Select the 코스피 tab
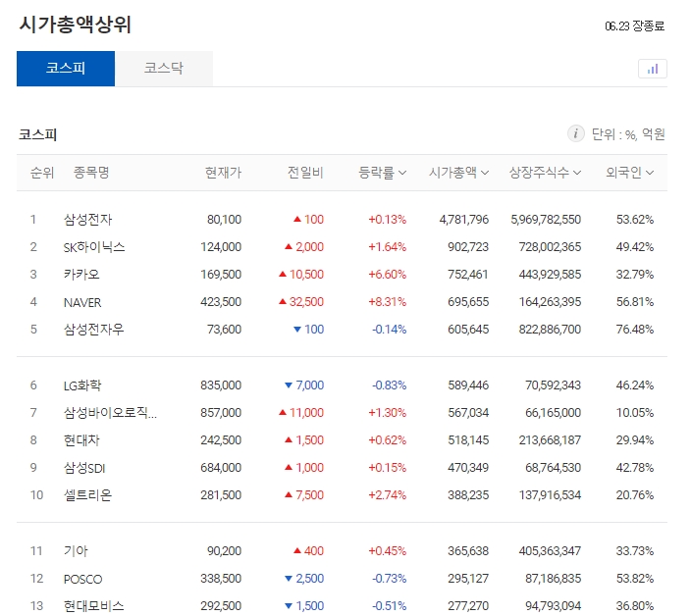Viewport: 691px width, 616px height. [66, 69]
